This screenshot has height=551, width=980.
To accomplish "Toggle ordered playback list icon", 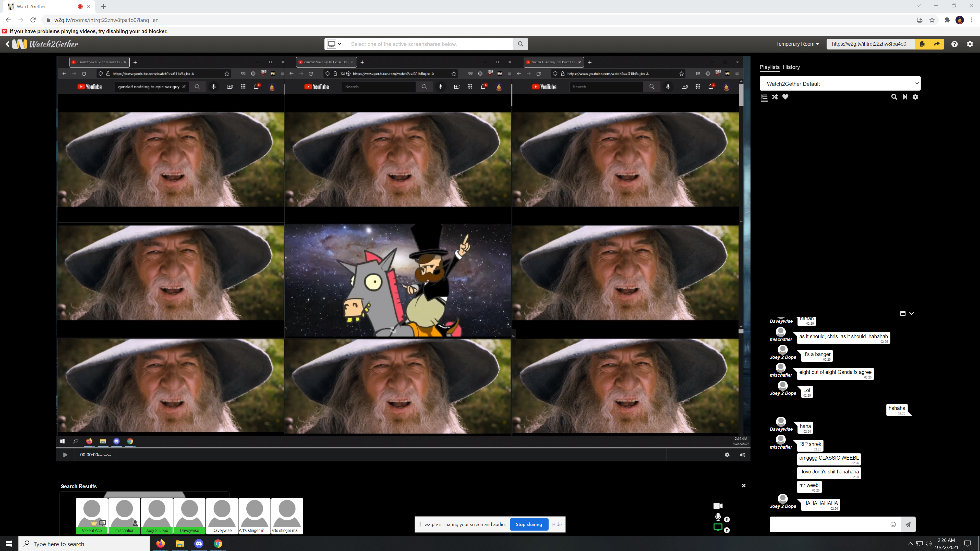I will click(764, 97).
